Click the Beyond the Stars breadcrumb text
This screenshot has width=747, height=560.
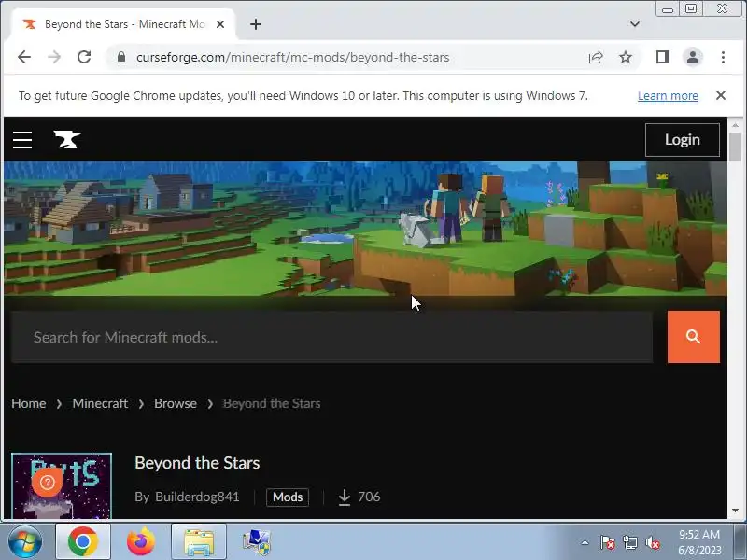click(x=272, y=403)
